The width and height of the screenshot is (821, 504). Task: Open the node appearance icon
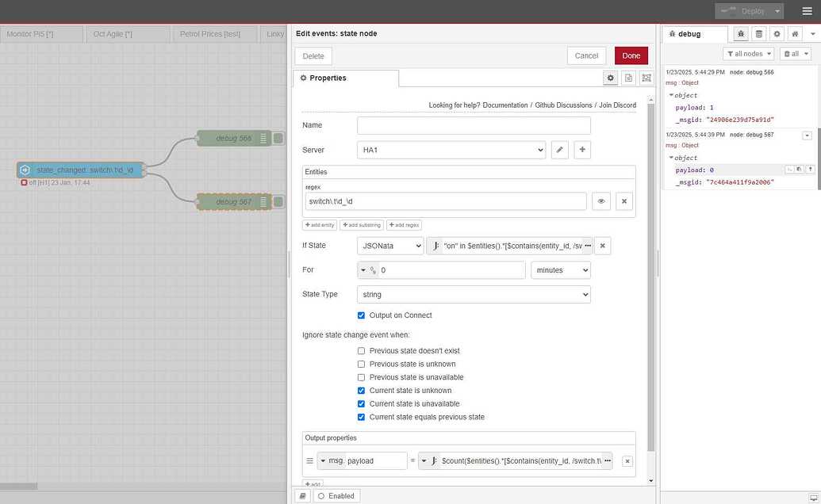point(646,78)
